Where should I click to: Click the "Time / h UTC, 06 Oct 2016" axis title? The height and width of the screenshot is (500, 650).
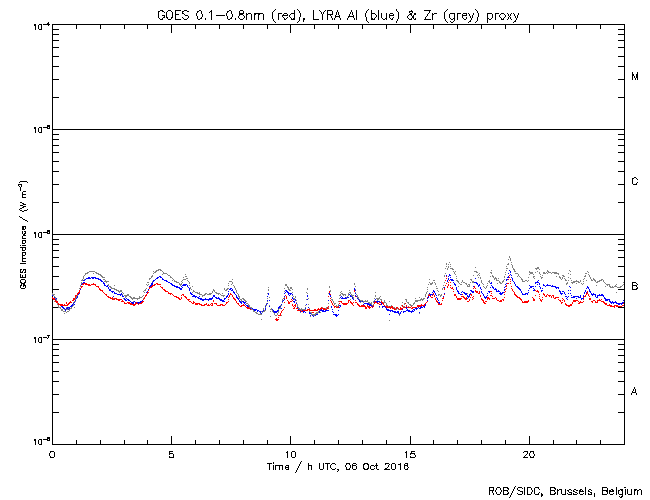(338, 466)
